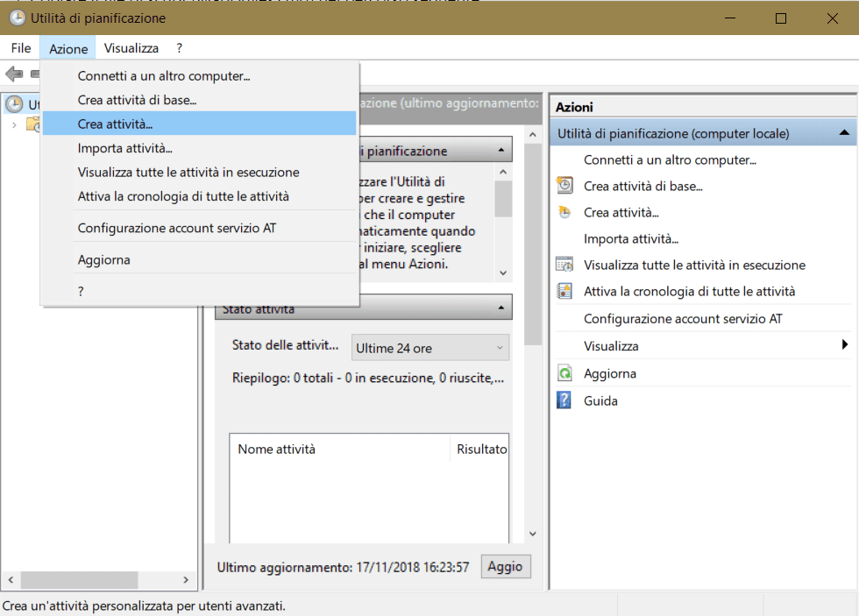Click the green Aggiorna refresh icon
Screen dimensions: 859x616
tap(565, 374)
